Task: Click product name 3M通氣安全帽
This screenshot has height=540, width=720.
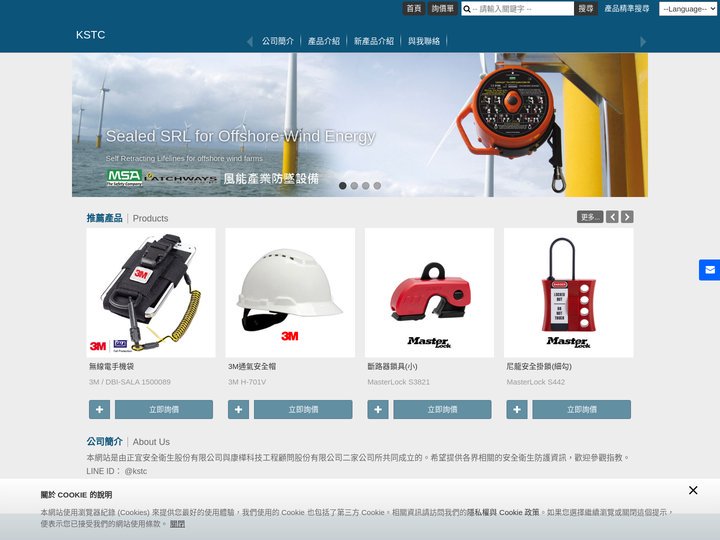Action: click(x=252, y=366)
